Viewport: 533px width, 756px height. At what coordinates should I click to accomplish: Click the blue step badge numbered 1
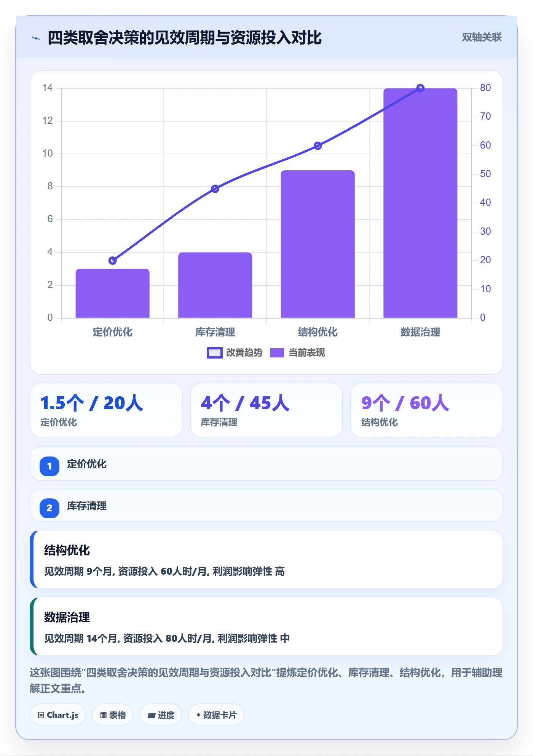click(49, 466)
